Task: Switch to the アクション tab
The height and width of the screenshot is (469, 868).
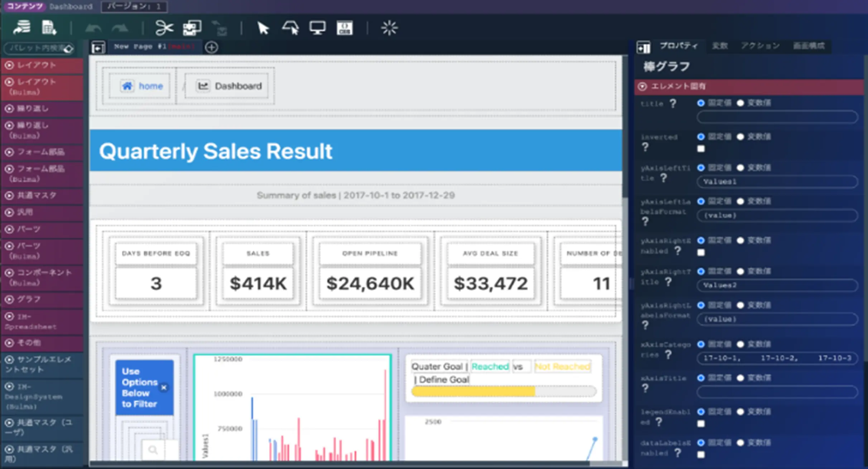Action: coord(760,46)
